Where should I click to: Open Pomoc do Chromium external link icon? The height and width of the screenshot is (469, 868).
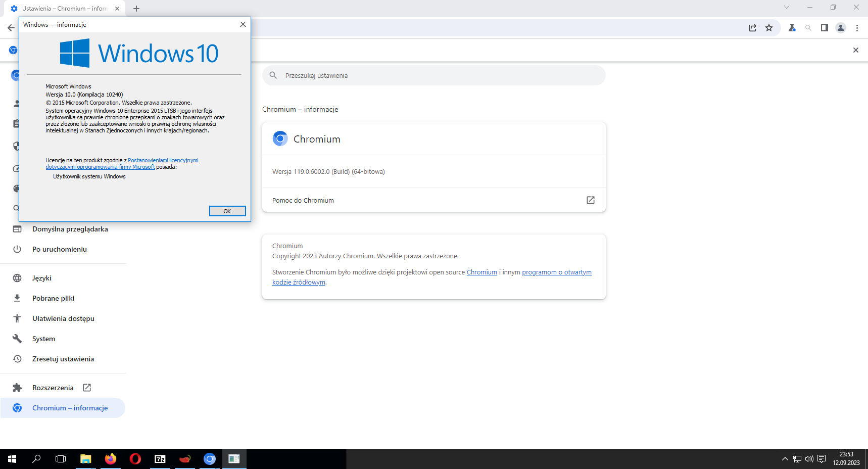tap(591, 200)
